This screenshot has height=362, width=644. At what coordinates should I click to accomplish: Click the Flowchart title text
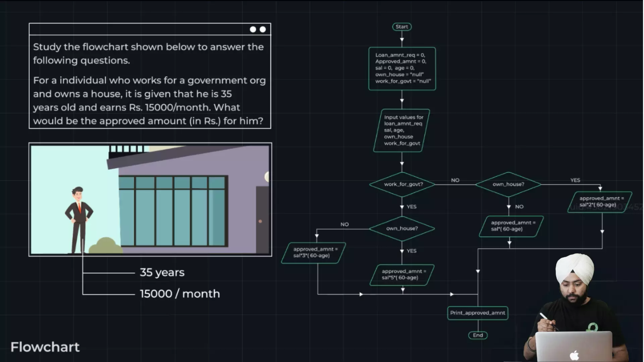pyautogui.click(x=45, y=347)
